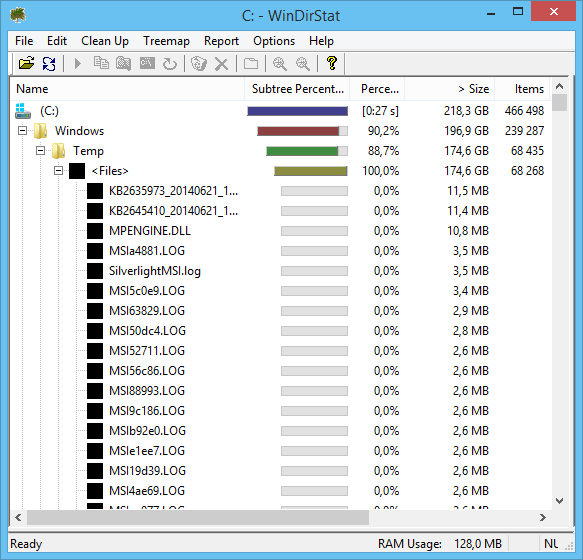Image resolution: width=583 pixels, height=560 pixels.
Task: Click the Open folder toolbar icon
Action: click(26, 63)
